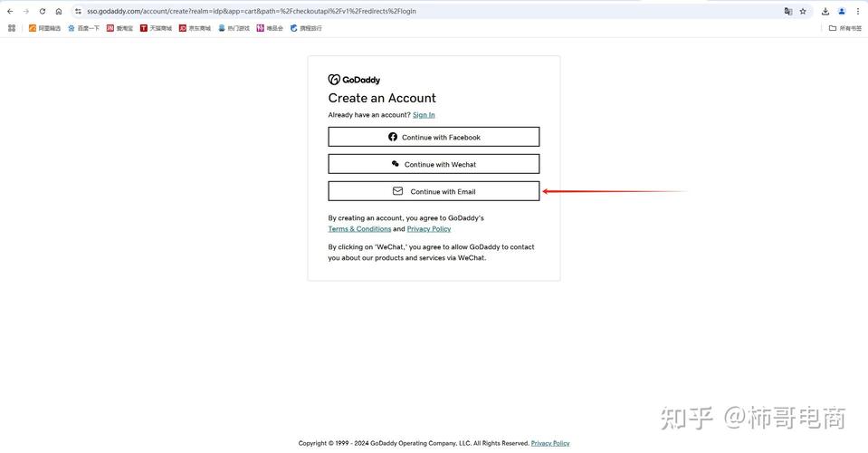Expand the 所有书签 bookmarks folder
The width and height of the screenshot is (868, 453).
[x=845, y=28]
